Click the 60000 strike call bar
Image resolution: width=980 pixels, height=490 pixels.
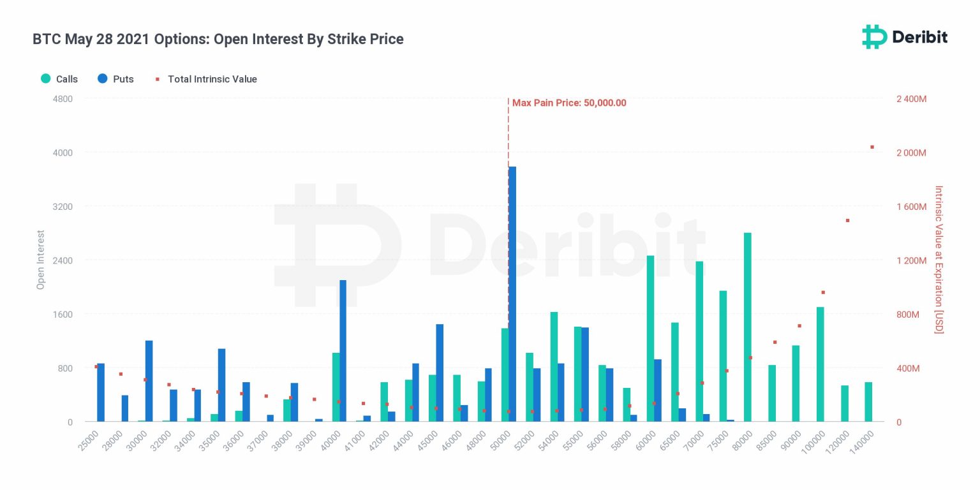point(650,339)
